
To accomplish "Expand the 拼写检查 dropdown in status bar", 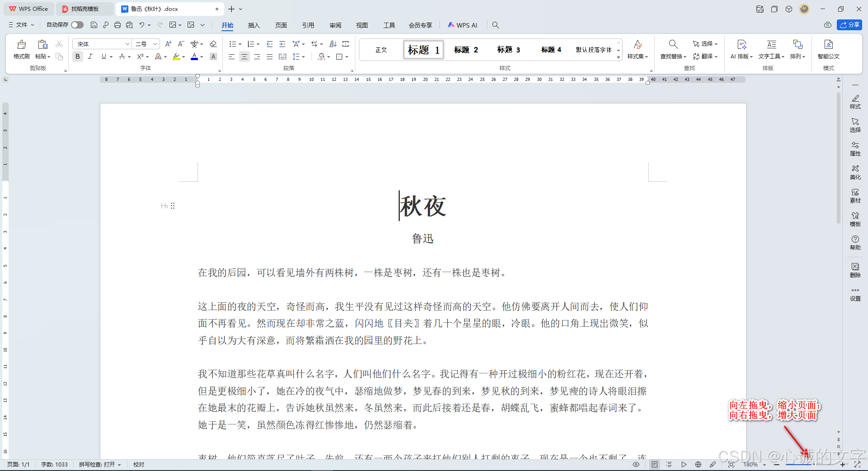I will [119, 465].
